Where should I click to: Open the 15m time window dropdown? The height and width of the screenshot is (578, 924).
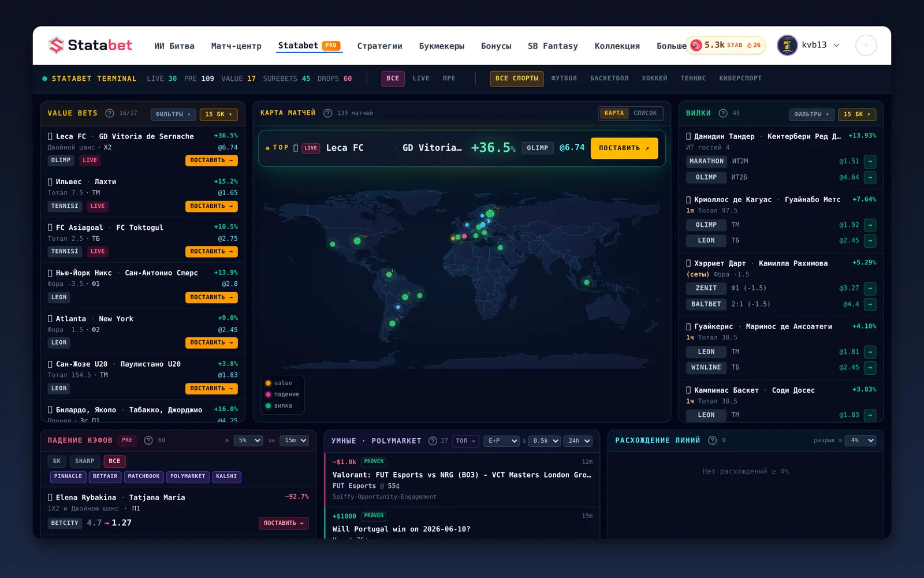click(295, 441)
